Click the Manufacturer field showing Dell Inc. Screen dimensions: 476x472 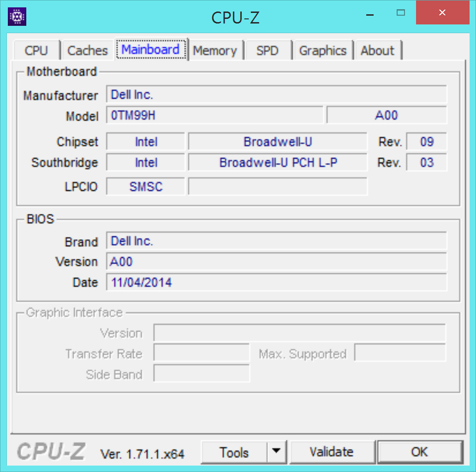pyautogui.click(x=276, y=94)
